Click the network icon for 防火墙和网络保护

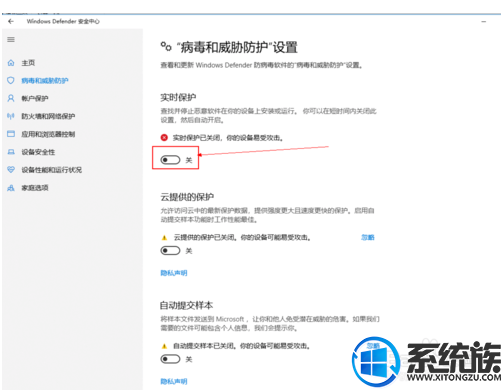[11, 116]
